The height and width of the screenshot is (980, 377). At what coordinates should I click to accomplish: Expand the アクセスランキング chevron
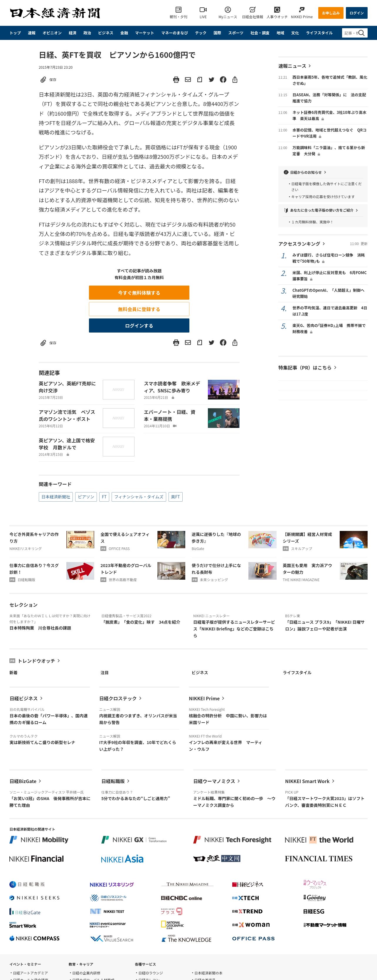[x=324, y=244]
